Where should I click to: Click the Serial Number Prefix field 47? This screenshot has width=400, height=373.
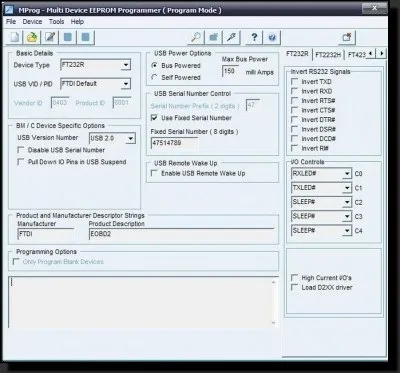(253, 105)
